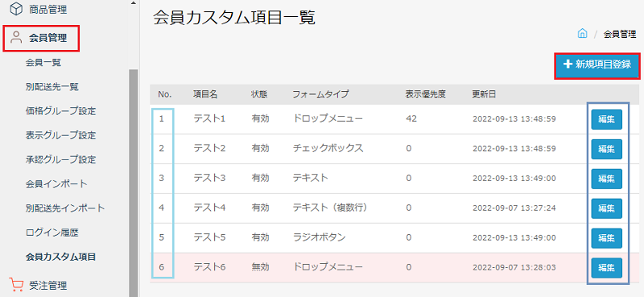
Task: Edit the テスト1 row
Action: coord(607,120)
